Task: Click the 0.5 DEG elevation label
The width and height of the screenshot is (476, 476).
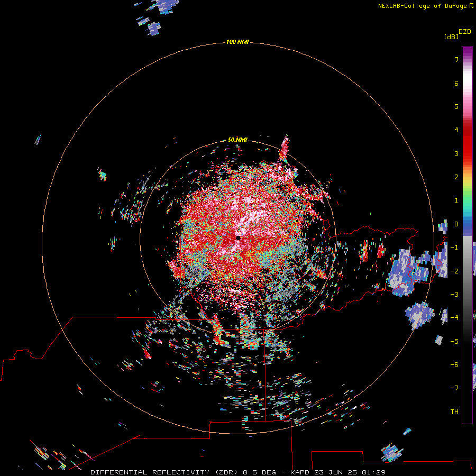Action: pos(259,472)
